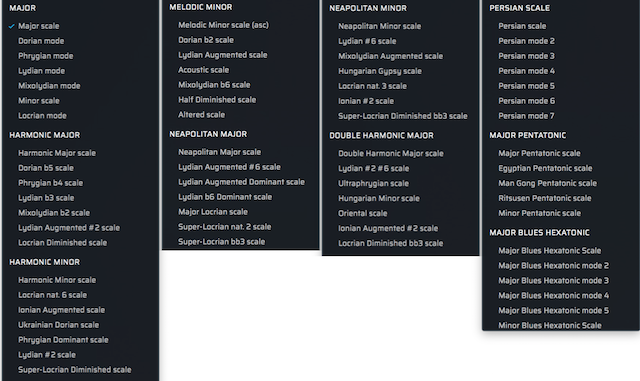This screenshot has height=381, width=640.
Task: Select Mixolydian Augmented scale
Action: 390,56
